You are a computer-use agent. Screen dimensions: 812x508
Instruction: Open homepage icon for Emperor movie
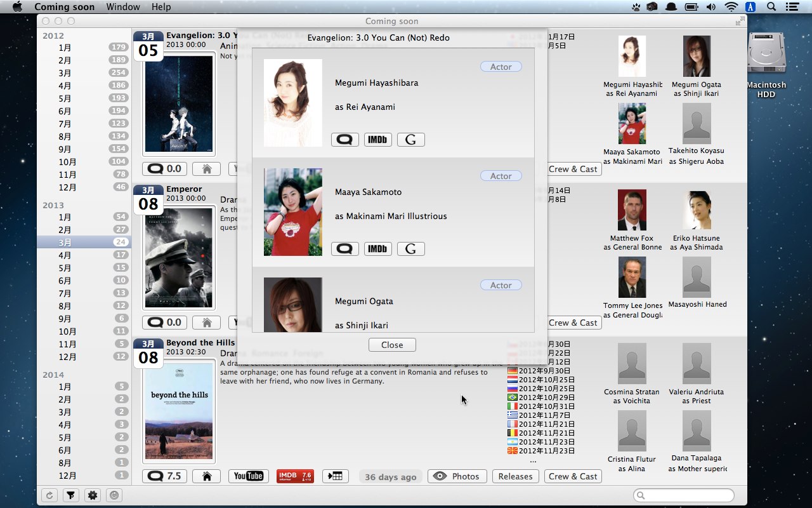206,323
